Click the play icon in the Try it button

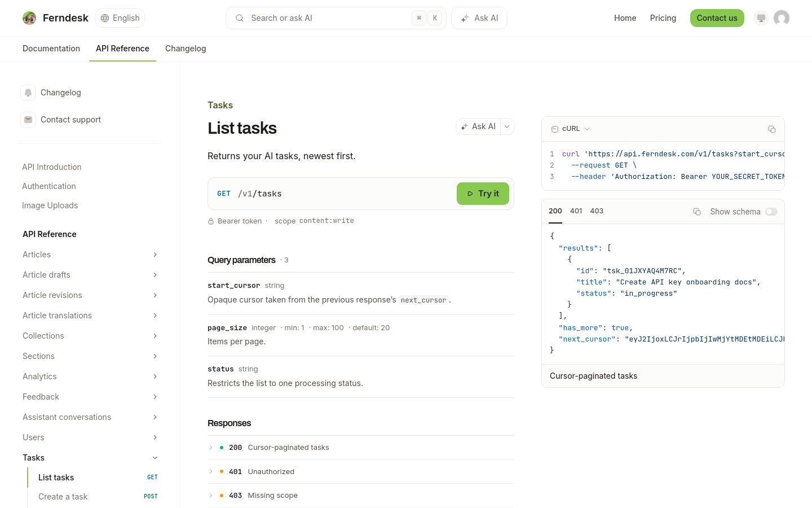pos(470,194)
